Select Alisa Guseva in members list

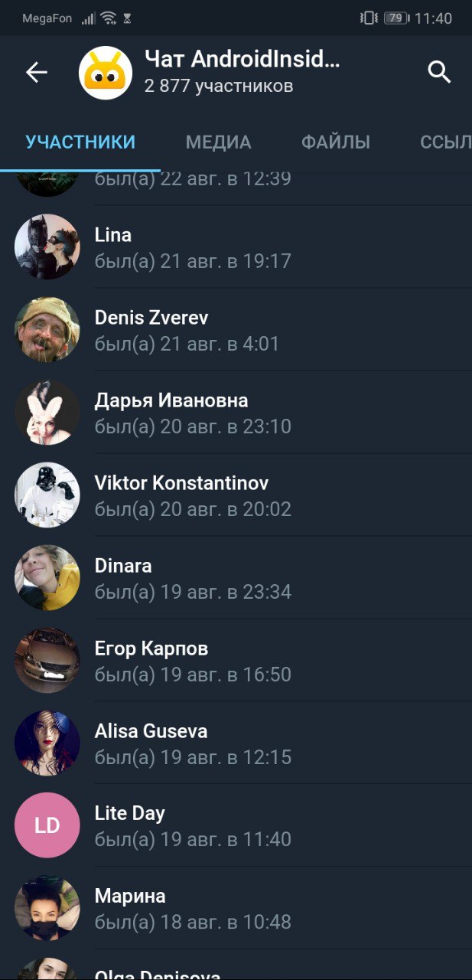tap(236, 743)
